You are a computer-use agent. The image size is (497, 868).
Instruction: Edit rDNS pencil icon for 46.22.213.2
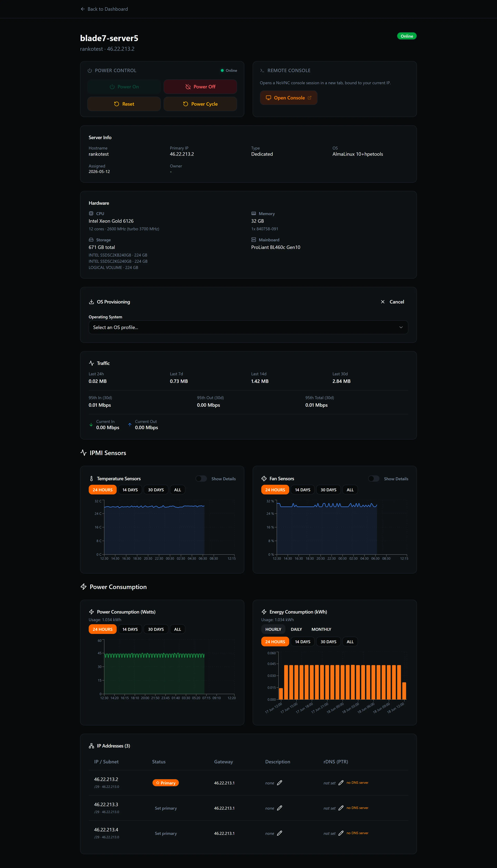coord(341,783)
